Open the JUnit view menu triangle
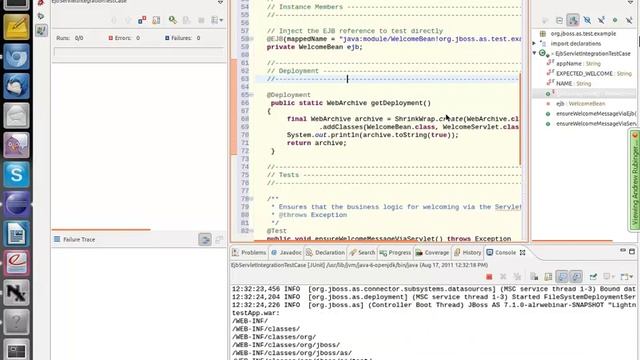Viewport: 640px width, 360px height. pos(220,2)
